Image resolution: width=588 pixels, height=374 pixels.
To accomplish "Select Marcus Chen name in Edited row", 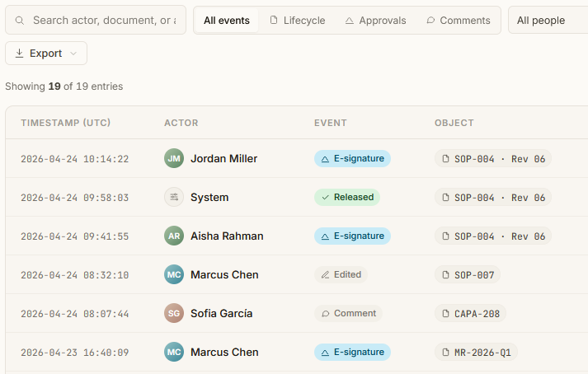I will [224, 274].
